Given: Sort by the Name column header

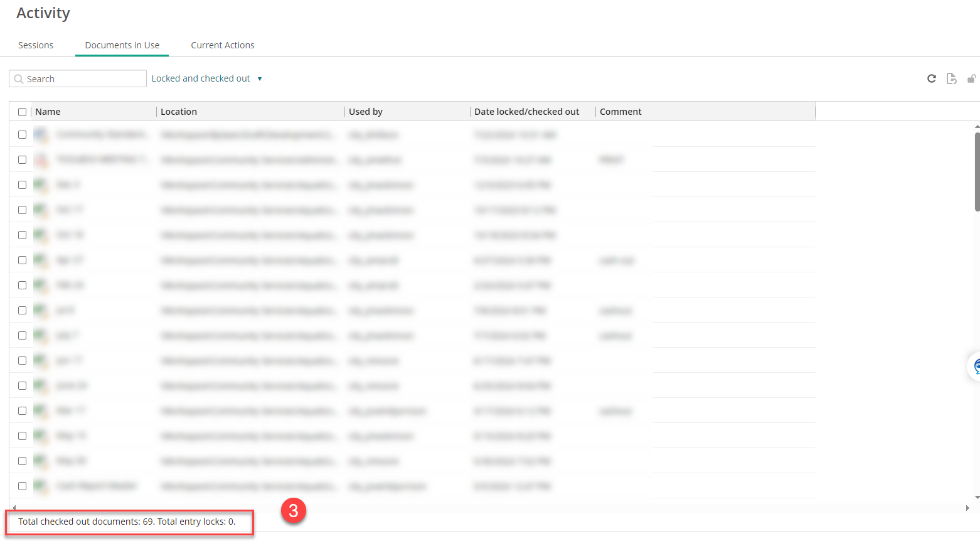Looking at the screenshot, I should [x=48, y=112].
